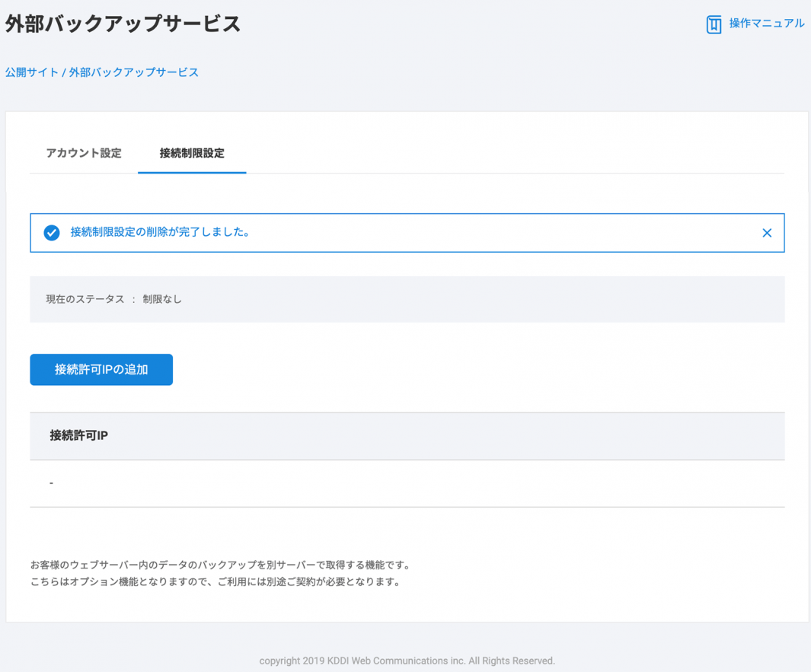Click 外部バックアップサービス breadcrumb link
The height and width of the screenshot is (672, 811).
(133, 72)
